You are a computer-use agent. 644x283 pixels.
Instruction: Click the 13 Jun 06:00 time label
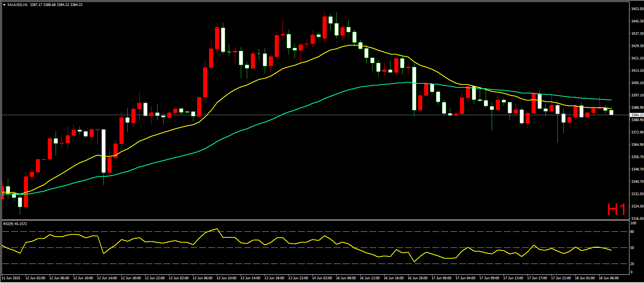pos(202,278)
